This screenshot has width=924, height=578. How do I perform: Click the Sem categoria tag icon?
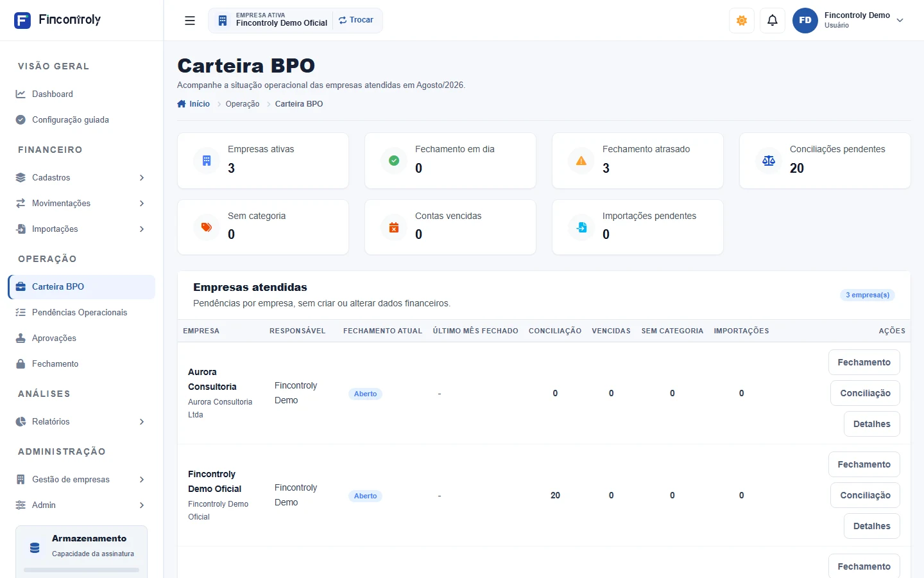click(x=207, y=227)
